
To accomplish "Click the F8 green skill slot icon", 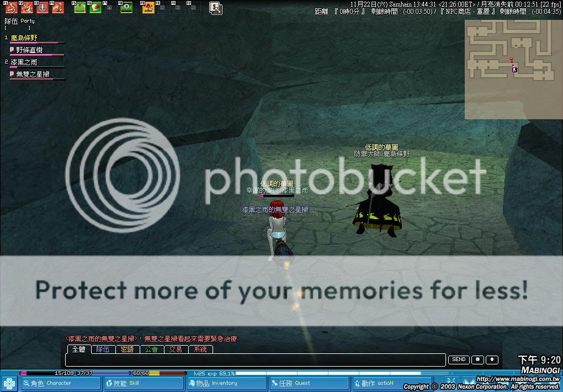I will click(x=126, y=8).
